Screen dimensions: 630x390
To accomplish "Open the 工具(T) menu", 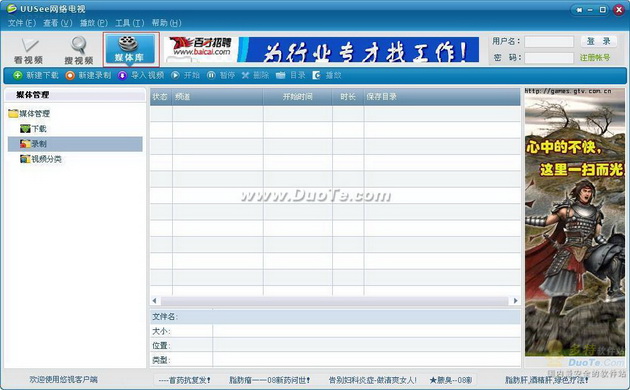I will 129,23.
